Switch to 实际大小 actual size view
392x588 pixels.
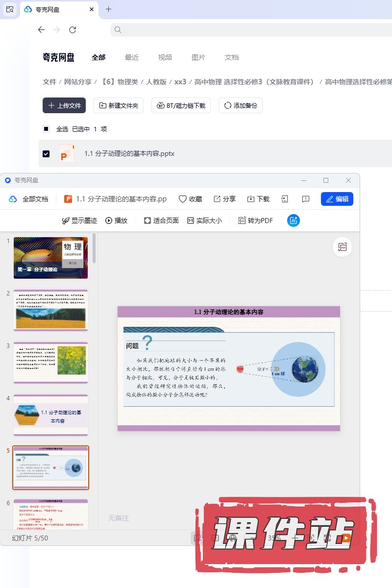pyautogui.click(x=204, y=220)
